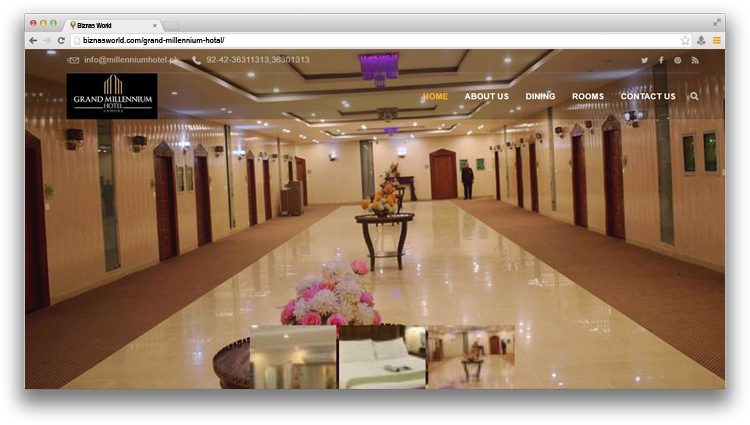
Task: Select the HOME menu item
Action: point(435,97)
